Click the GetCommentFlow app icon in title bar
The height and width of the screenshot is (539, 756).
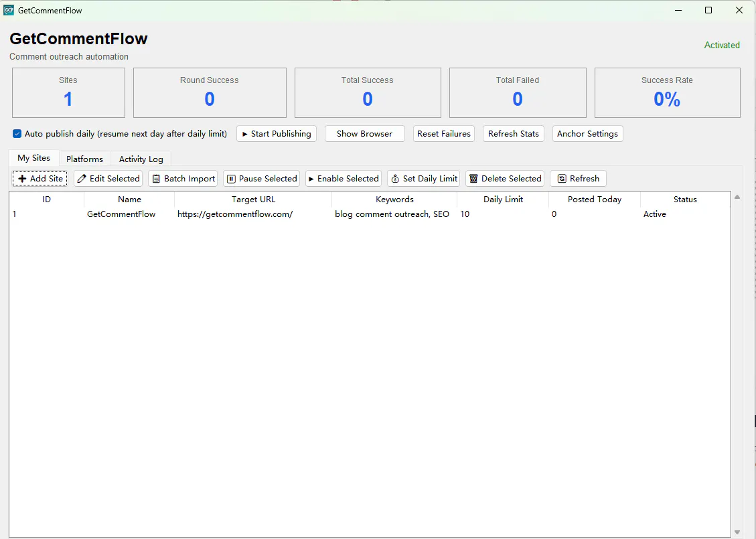[8, 10]
